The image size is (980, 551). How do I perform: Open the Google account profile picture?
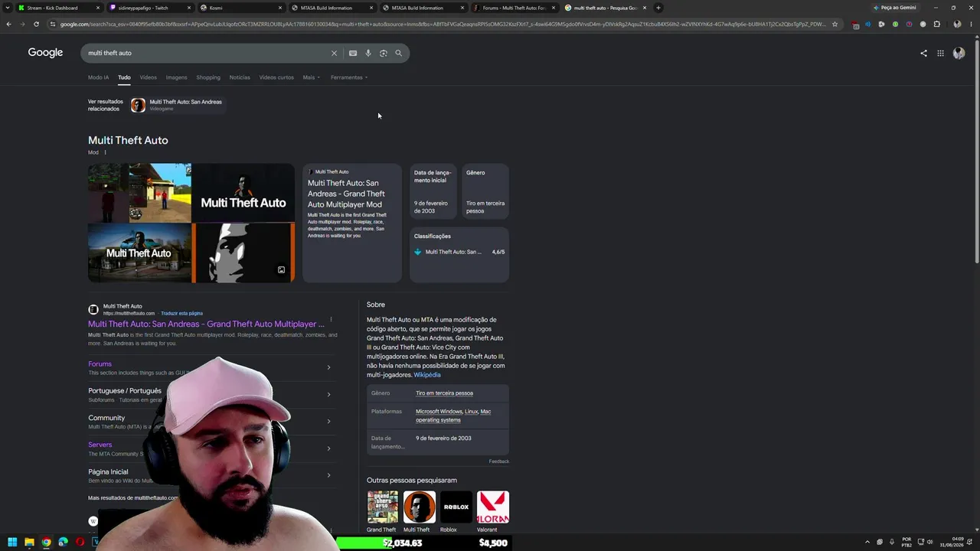point(959,53)
